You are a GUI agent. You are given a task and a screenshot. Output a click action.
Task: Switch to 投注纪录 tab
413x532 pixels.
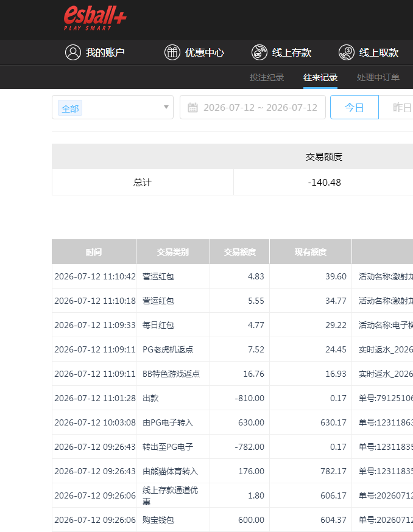267,77
